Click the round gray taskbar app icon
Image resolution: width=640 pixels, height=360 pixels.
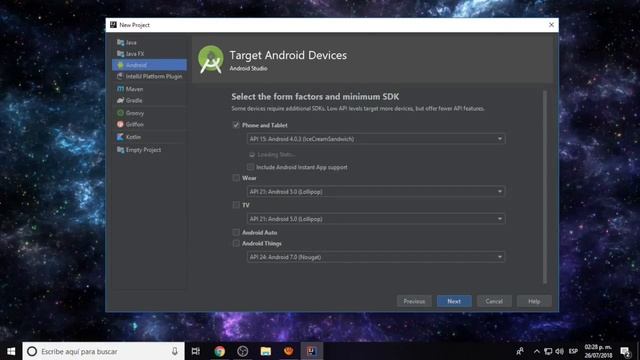[x=242, y=351]
